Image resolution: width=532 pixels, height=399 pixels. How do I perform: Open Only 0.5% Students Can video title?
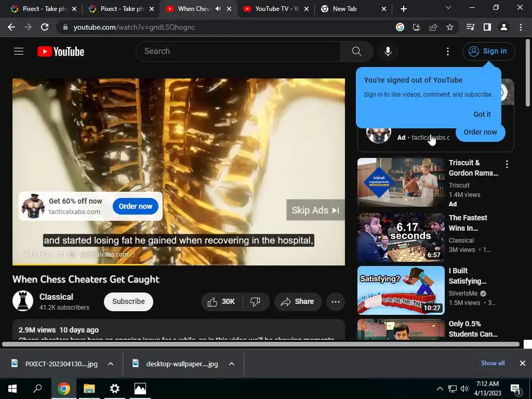(473, 329)
